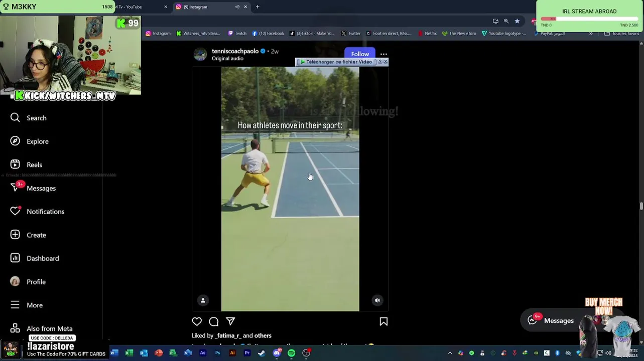Share the post with the paper plane icon
The height and width of the screenshot is (361, 644).
[x=230, y=321]
